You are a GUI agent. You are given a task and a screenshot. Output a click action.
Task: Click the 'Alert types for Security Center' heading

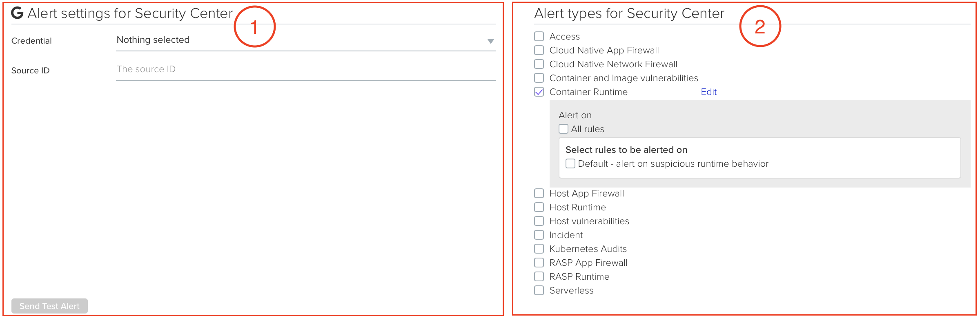(629, 13)
